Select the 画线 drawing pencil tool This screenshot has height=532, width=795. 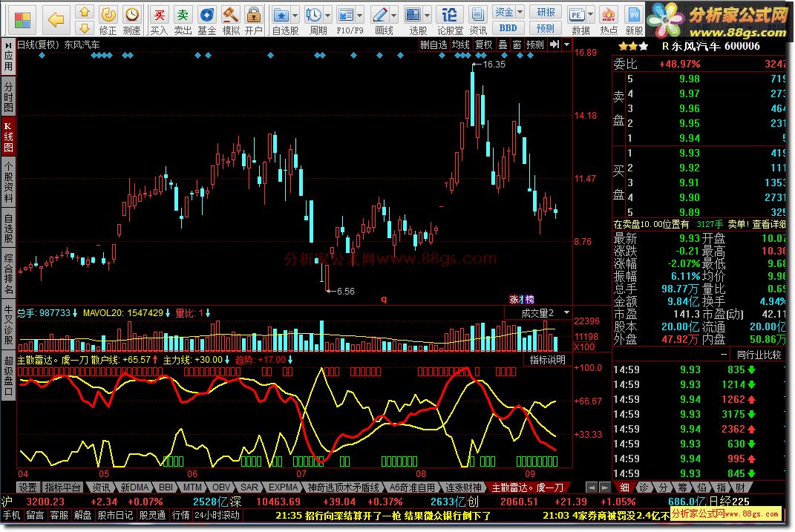tap(380, 15)
